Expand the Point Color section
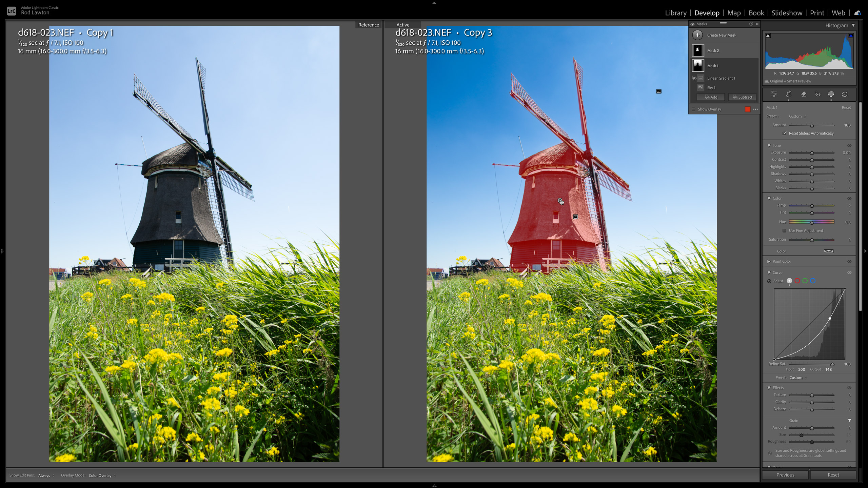The image size is (868, 488). tap(769, 261)
